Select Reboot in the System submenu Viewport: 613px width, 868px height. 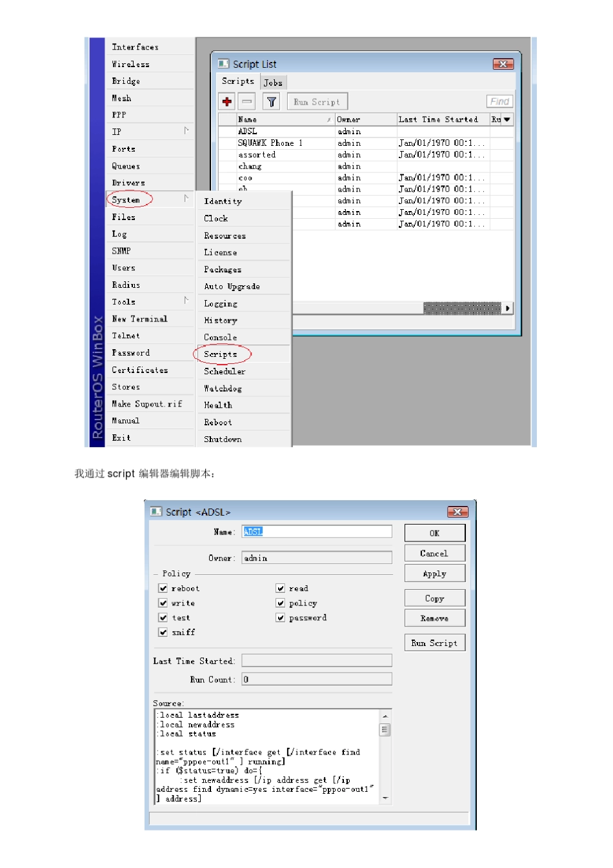pos(243,422)
